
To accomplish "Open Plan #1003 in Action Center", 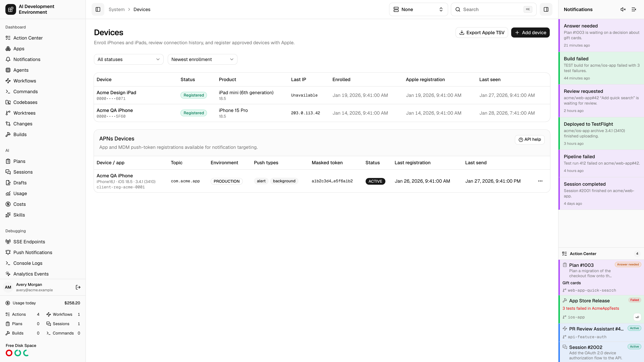I will 601,277.
